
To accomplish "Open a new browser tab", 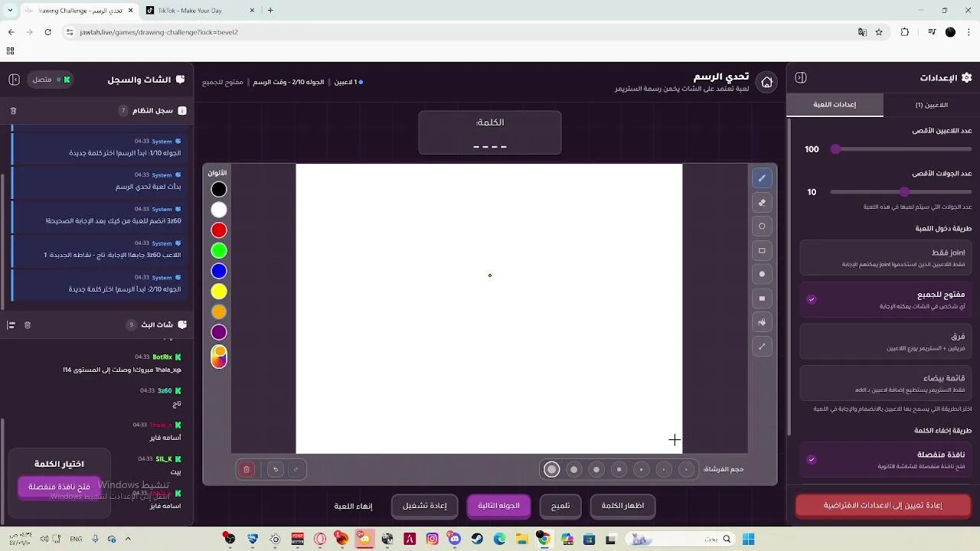I will [x=270, y=11].
